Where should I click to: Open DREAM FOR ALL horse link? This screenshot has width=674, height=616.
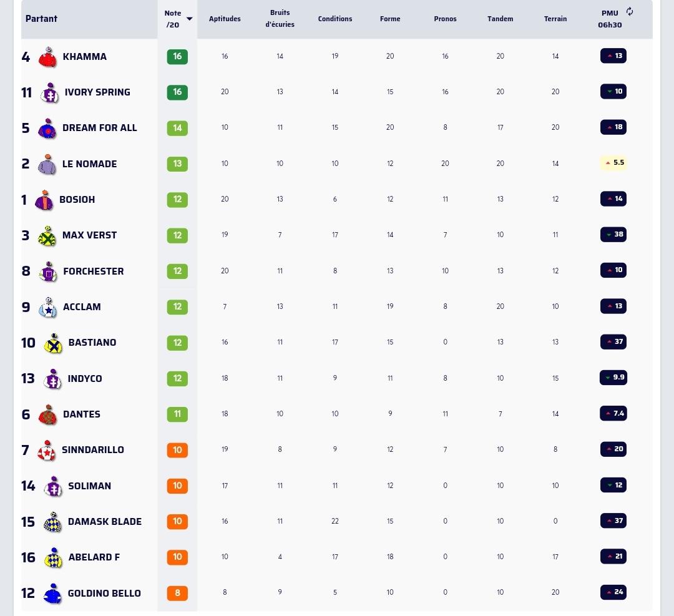tap(99, 128)
